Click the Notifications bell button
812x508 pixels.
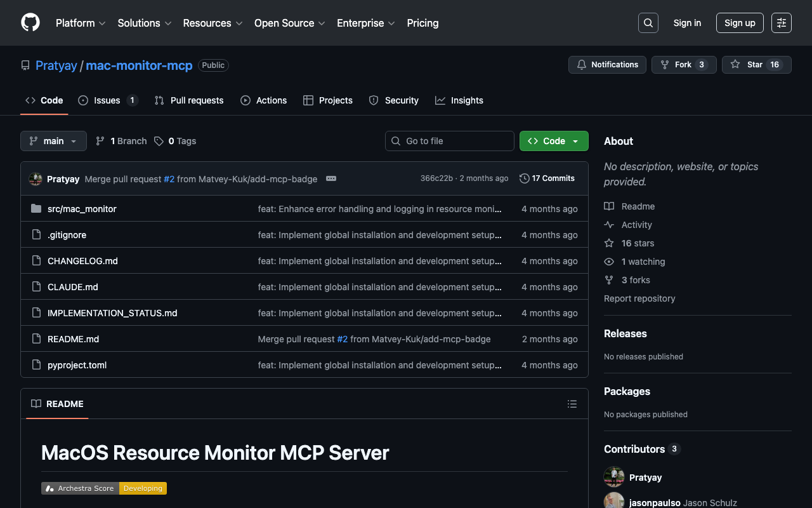point(607,65)
